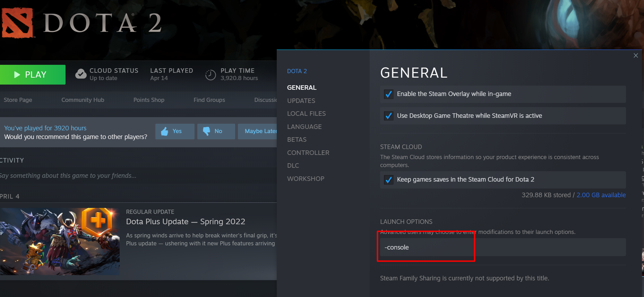Screen dimensions: 644x297
Task: Click the launch options field containing -console
Action: [x=503, y=247]
